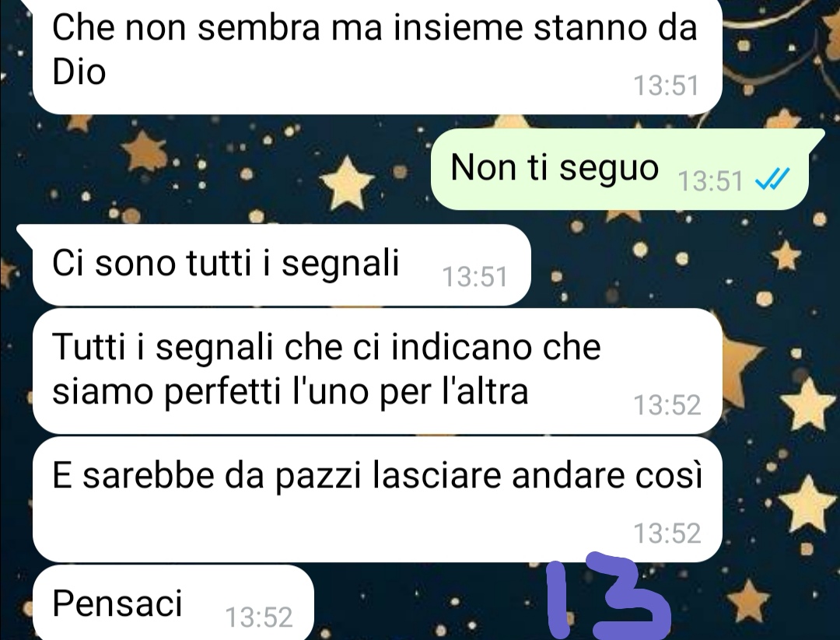This screenshot has width=840, height=640.
Task: Click the 13:51 timestamp beside 'Non ti seguo'
Action: click(x=710, y=180)
